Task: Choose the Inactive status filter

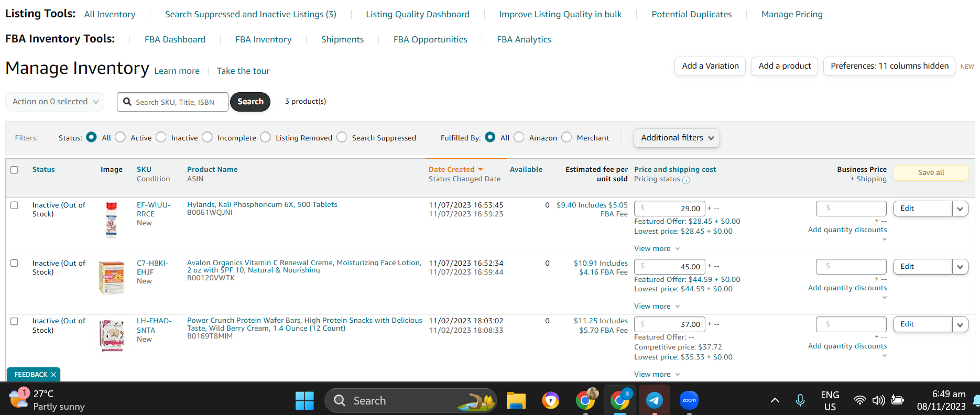Action: click(x=161, y=137)
